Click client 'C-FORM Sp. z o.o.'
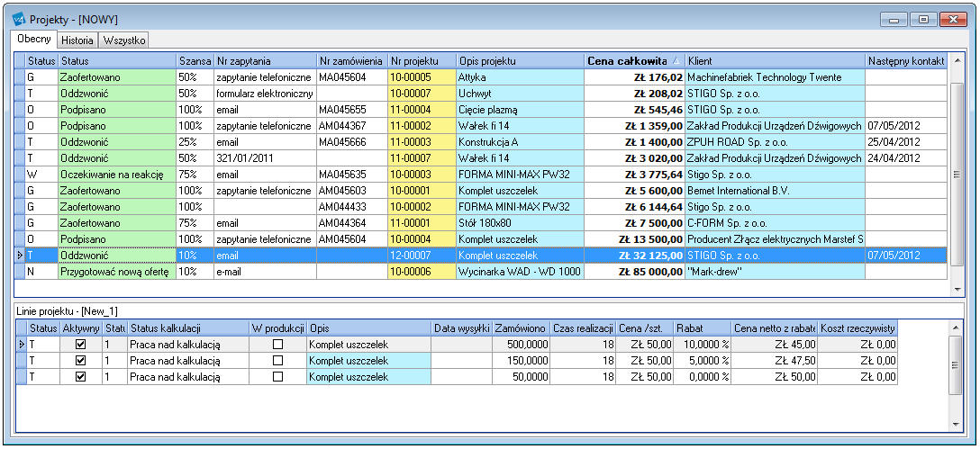 (x=775, y=223)
